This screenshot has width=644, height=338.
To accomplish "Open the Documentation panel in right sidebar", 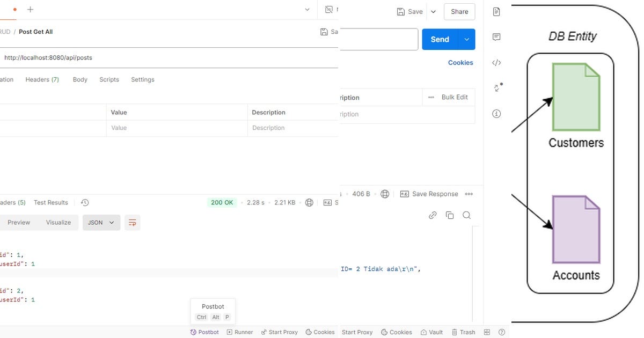I will click(495, 11).
